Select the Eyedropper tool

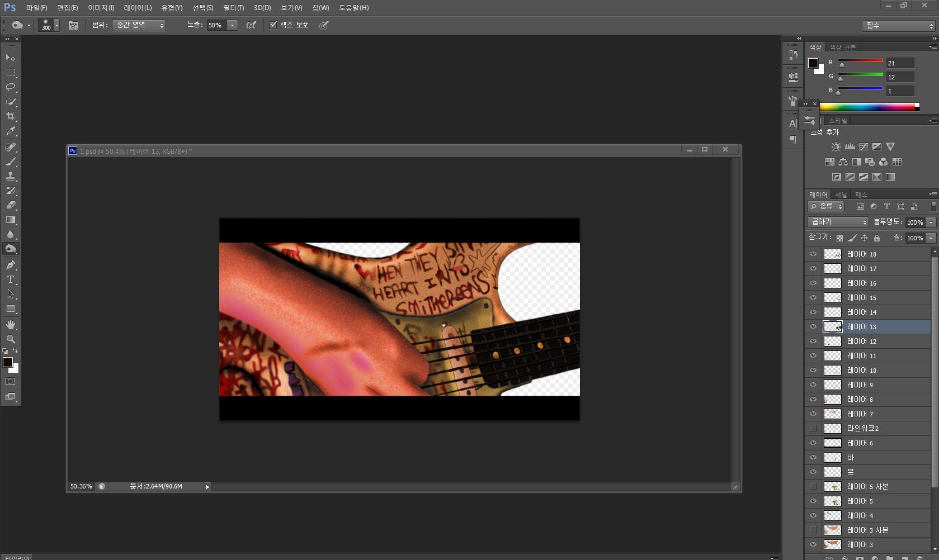coord(11,131)
